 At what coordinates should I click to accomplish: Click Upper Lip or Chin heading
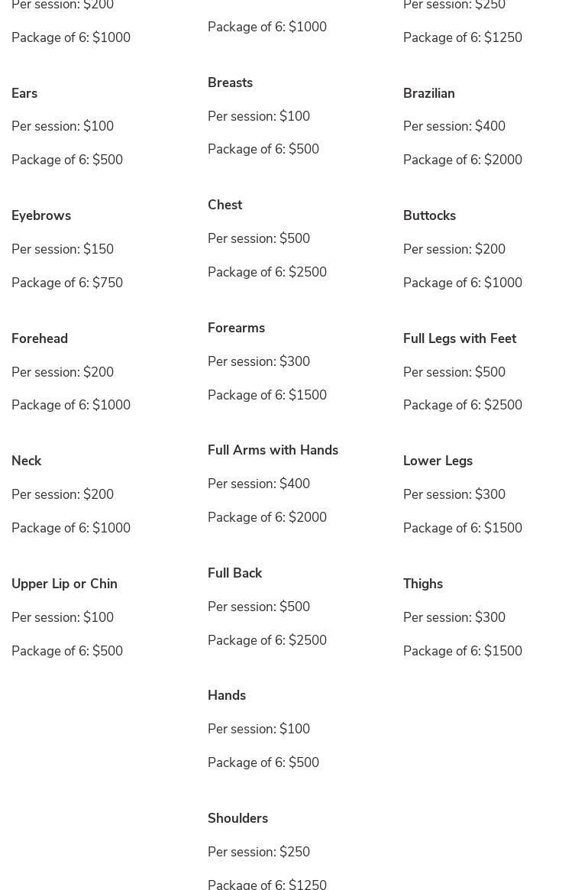pyautogui.click(x=64, y=584)
